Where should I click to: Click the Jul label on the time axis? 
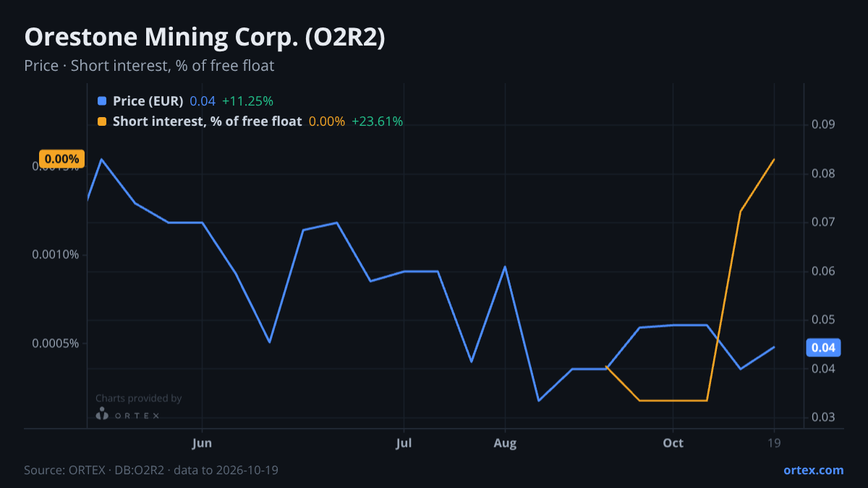pos(404,443)
